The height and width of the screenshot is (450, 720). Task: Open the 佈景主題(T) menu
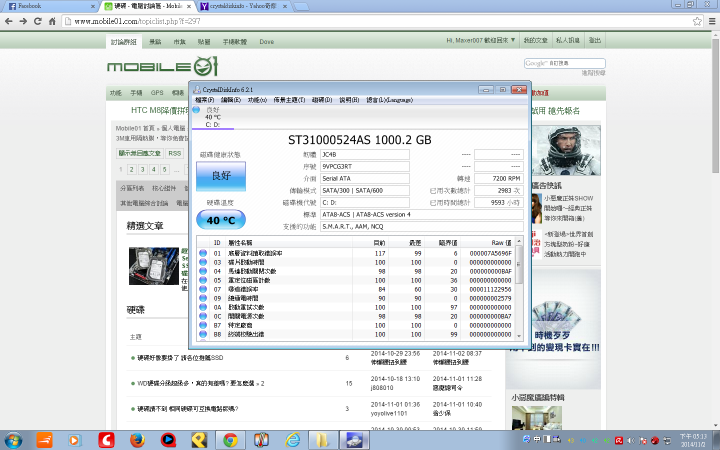tap(289, 100)
